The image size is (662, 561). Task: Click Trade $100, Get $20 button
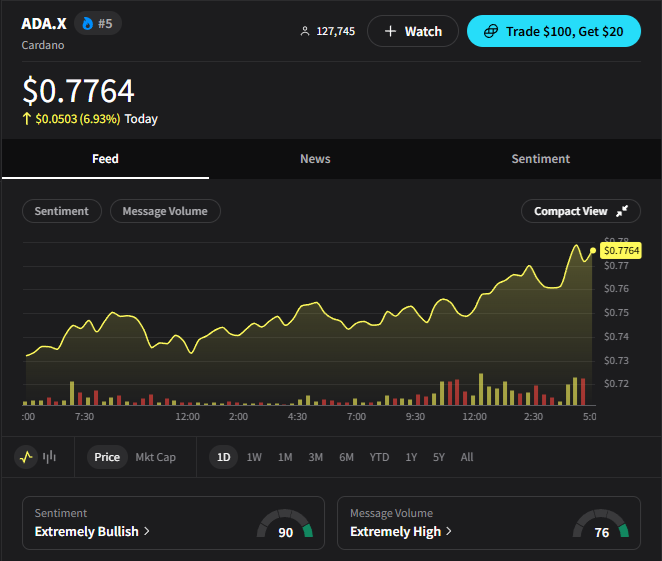pyautogui.click(x=553, y=31)
